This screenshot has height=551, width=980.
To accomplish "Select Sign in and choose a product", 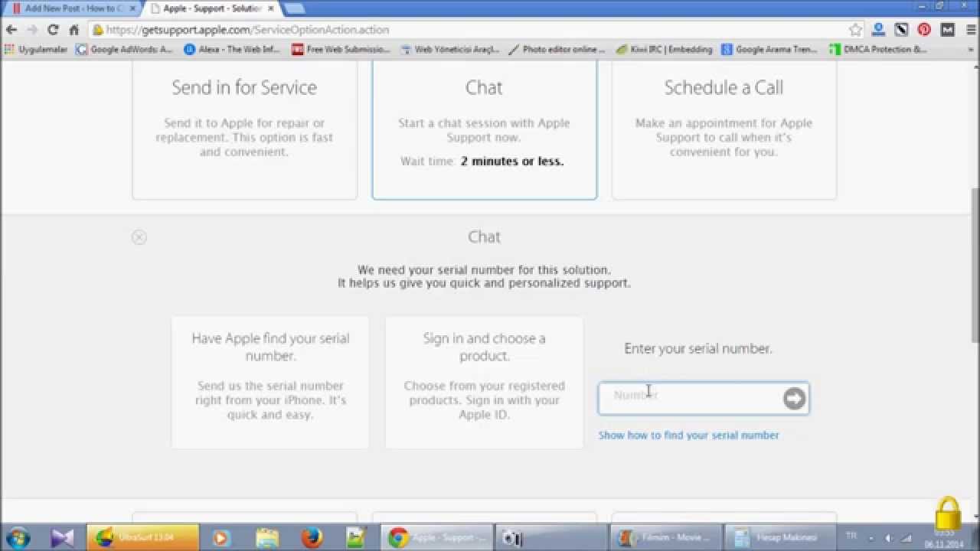I will coord(485,383).
